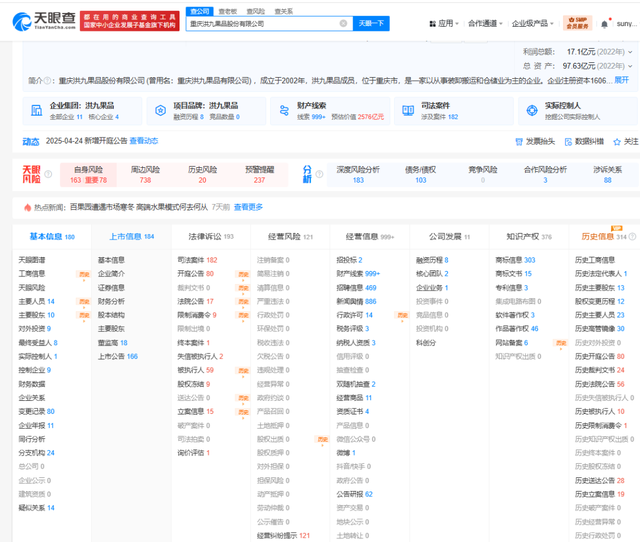This screenshot has width=640, height=542.
Task: Click the 发票抬头 invoice header icon
Action: 519,142
